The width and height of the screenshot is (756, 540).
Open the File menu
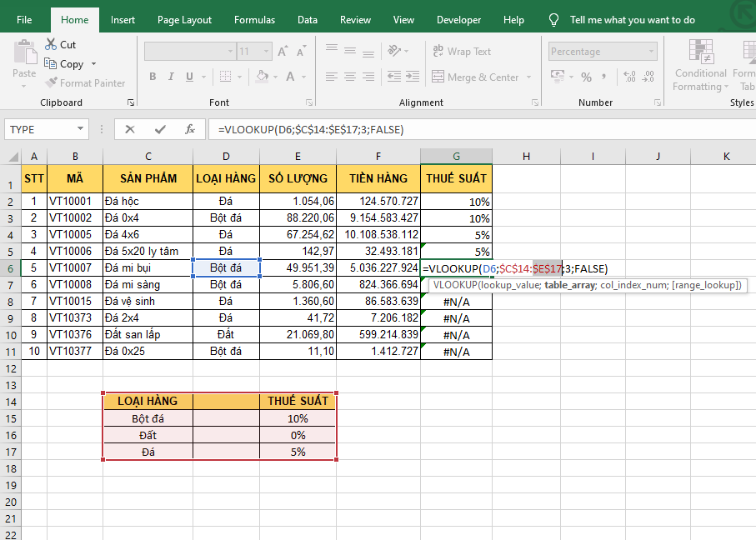click(25, 20)
